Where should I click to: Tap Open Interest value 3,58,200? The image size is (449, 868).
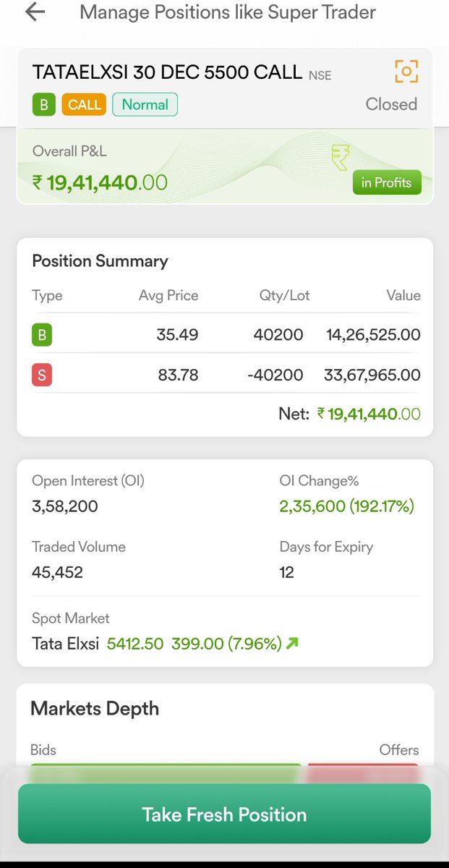[65, 506]
